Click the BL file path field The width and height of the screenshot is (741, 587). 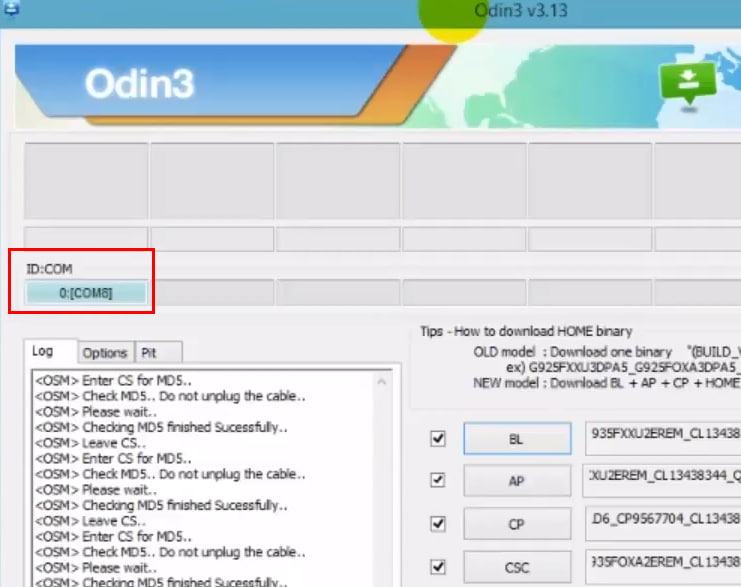tap(663, 439)
